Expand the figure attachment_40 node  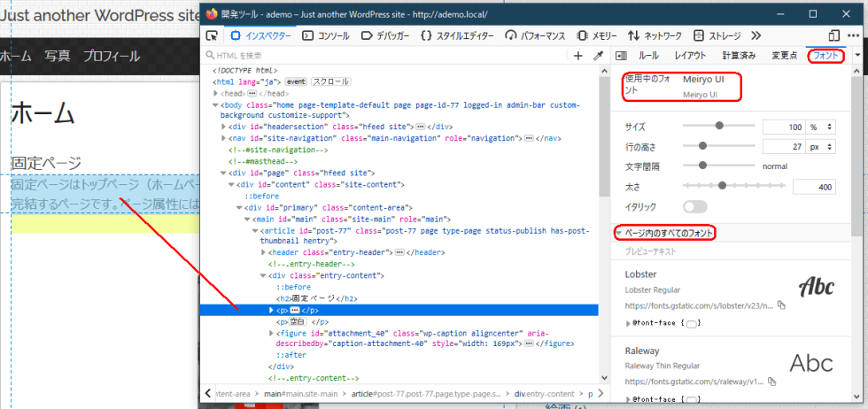[271, 333]
